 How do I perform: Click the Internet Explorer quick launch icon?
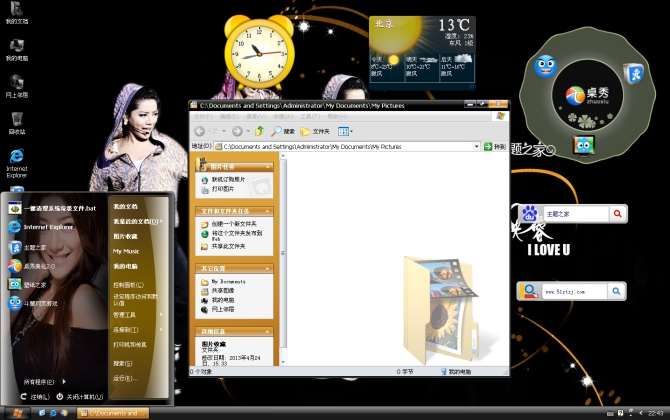(x=53, y=413)
